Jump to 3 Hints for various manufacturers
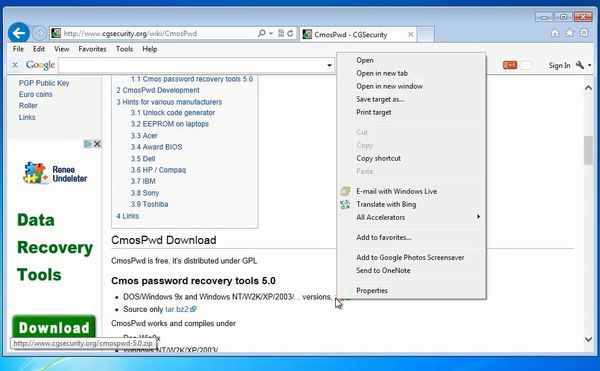600x371 pixels. pyautogui.click(x=169, y=102)
